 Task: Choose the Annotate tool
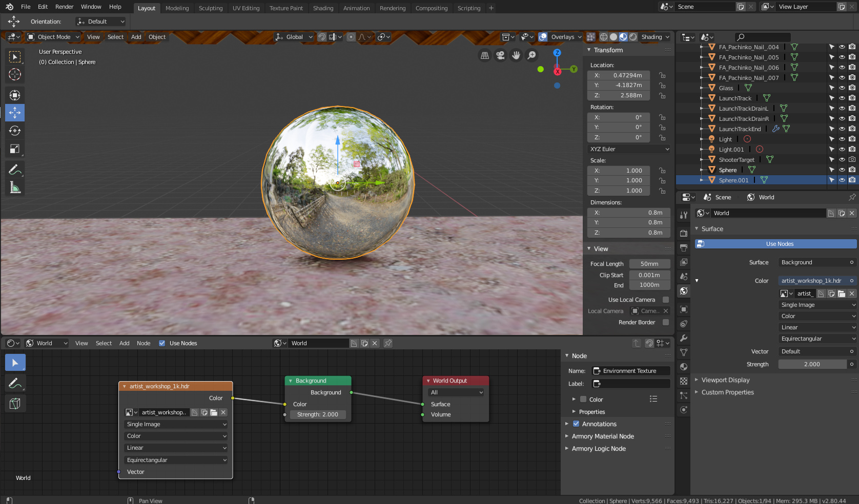[15, 169]
